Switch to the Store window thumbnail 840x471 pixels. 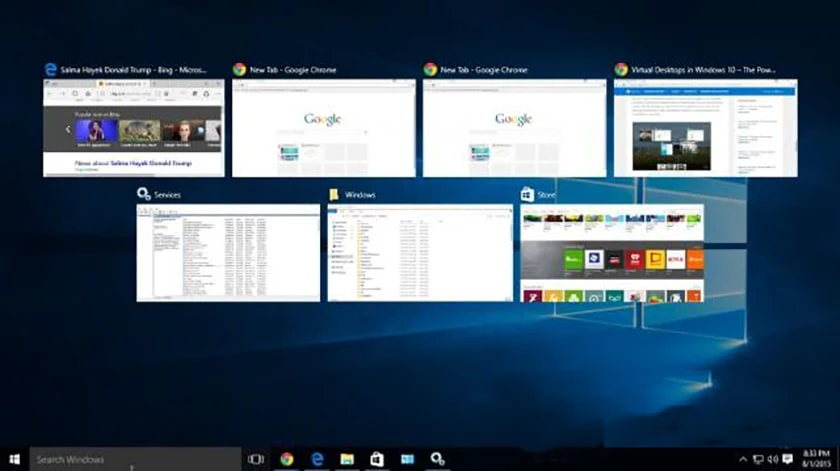tap(612, 253)
